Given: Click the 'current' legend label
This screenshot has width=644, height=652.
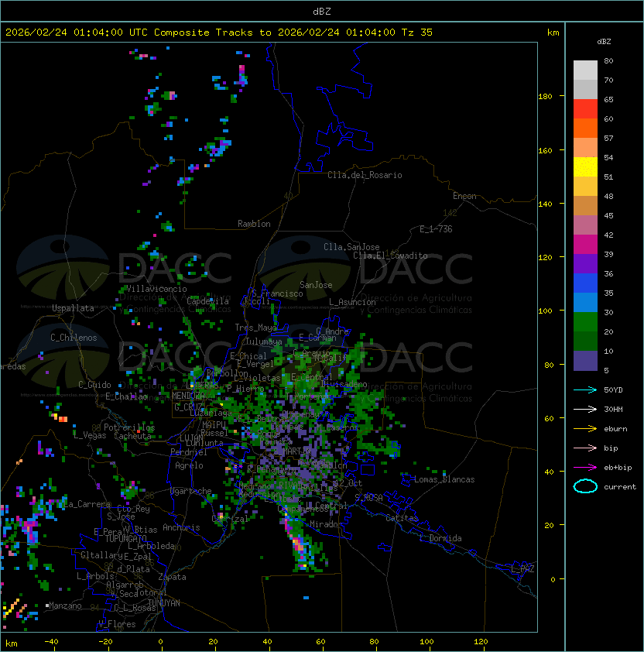Looking at the screenshot, I should tap(620, 486).
